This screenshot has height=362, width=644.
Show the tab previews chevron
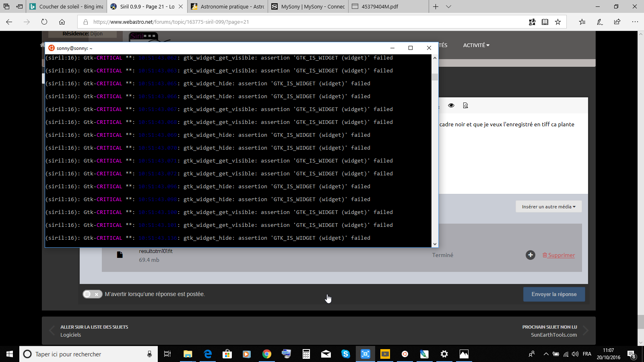pyautogui.click(x=449, y=6)
